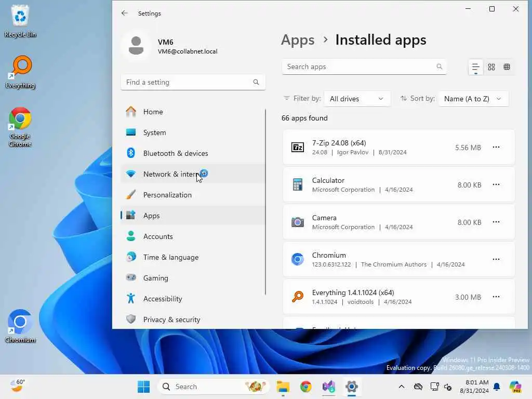The height and width of the screenshot is (399, 532).
Task: Select the Google Chrome desktop shortcut
Action: point(20,127)
